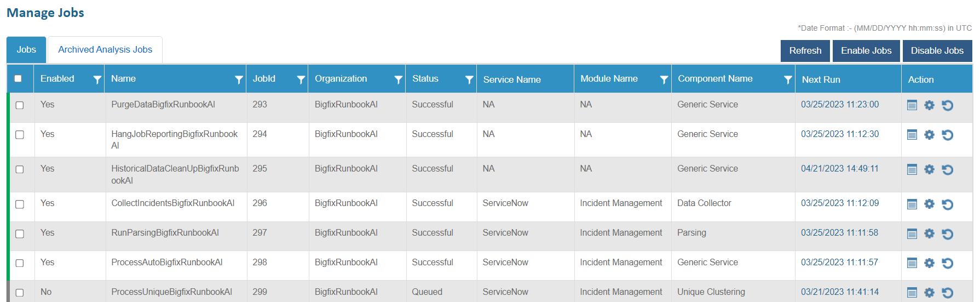
Task: Click Next Run date for job 295
Action: point(839,169)
